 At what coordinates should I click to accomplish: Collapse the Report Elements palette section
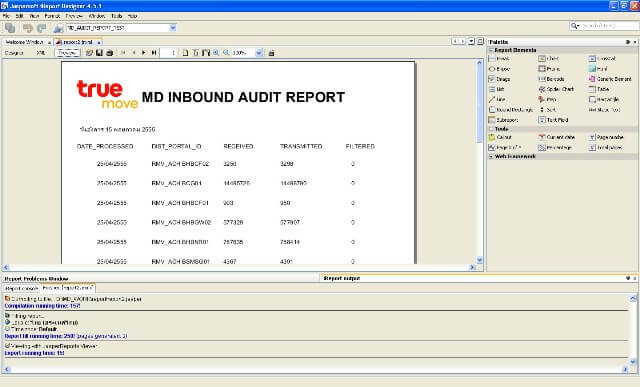click(x=491, y=50)
